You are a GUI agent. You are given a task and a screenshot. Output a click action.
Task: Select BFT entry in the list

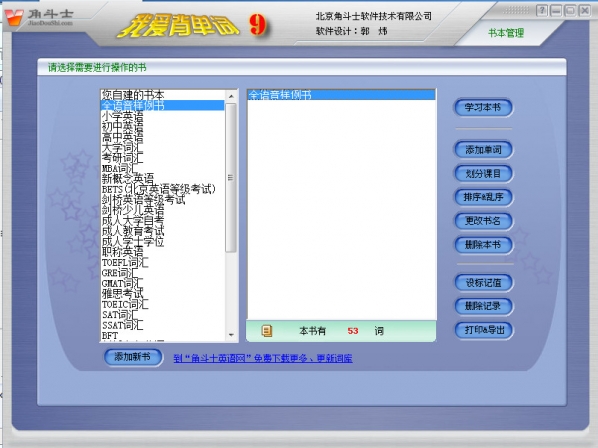(x=162, y=336)
